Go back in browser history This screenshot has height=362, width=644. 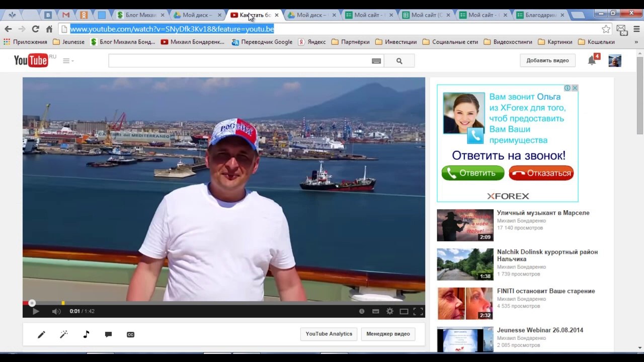pyautogui.click(x=8, y=29)
